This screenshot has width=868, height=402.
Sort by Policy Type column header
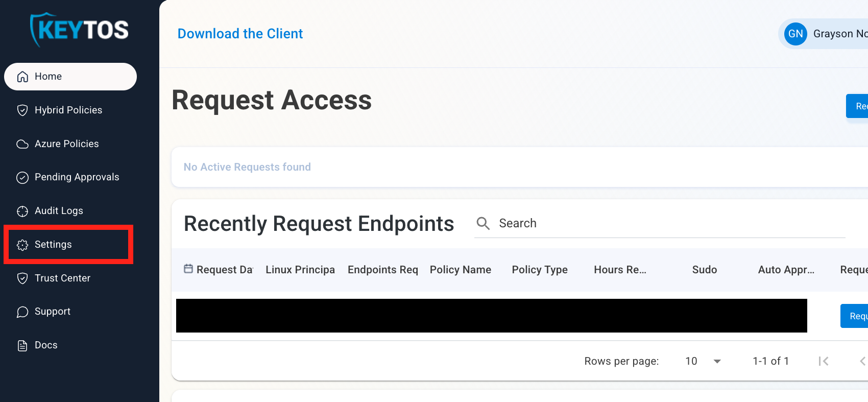click(x=540, y=270)
